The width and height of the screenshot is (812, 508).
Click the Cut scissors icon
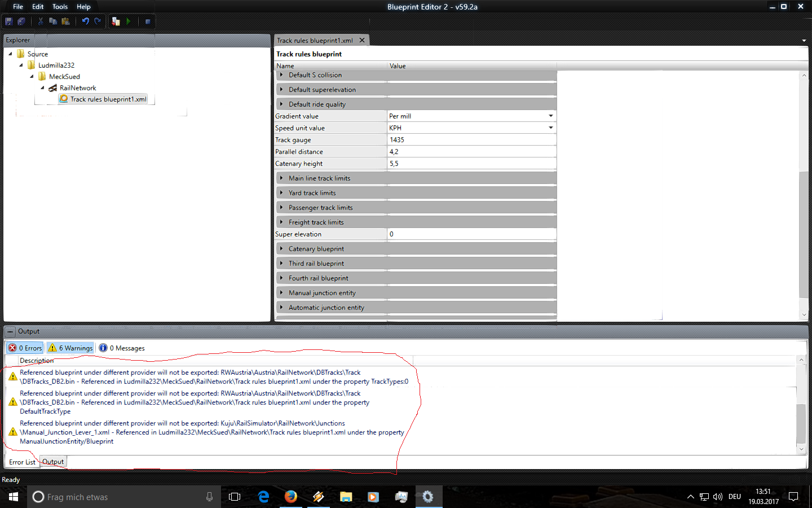coord(41,21)
